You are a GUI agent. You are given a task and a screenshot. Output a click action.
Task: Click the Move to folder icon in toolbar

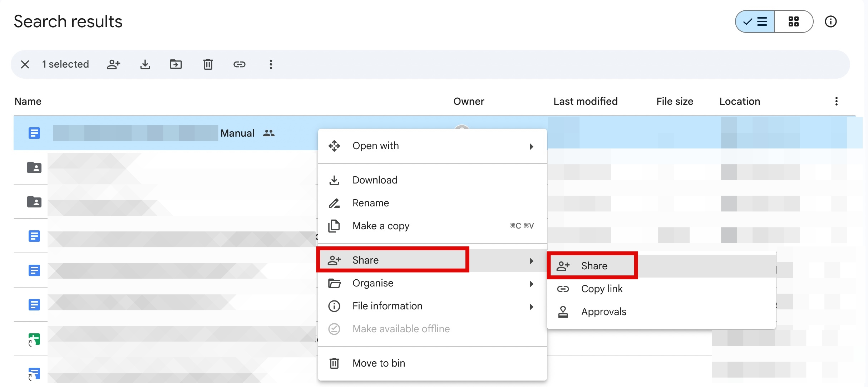click(176, 64)
